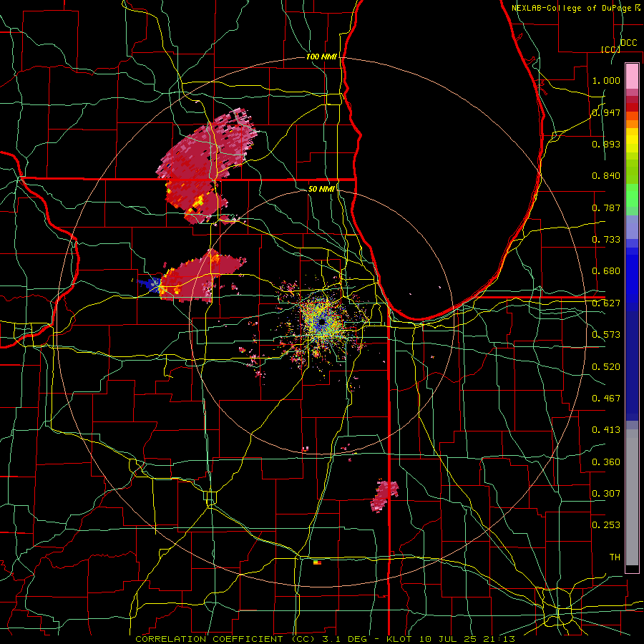
Task: Click the CORRELATION COEFFICIENT (CC) caption text
Action: [x=225, y=639]
